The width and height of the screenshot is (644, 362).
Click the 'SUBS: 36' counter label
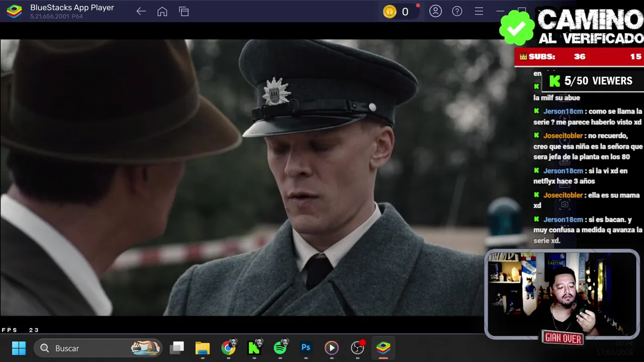pyautogui.click(x=552, y=57)
